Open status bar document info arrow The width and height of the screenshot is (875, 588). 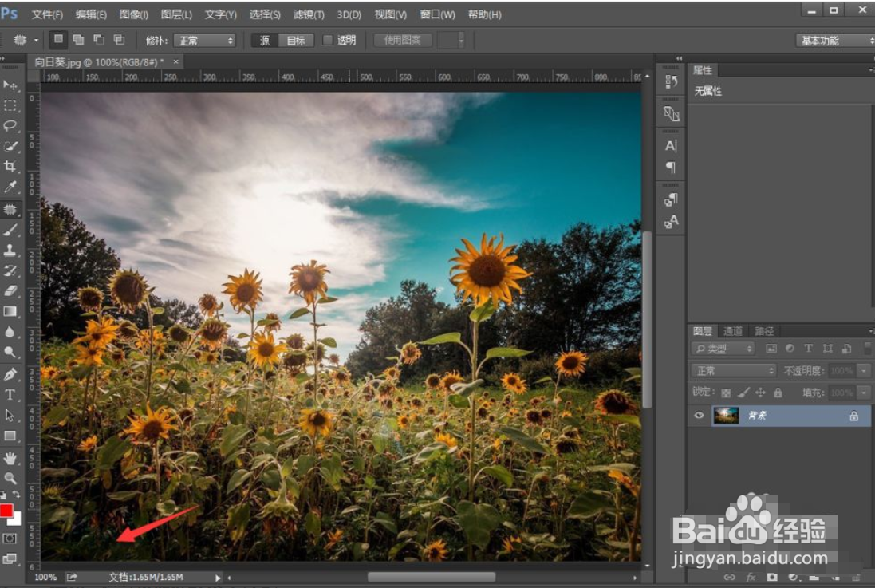tap(218, 578)
